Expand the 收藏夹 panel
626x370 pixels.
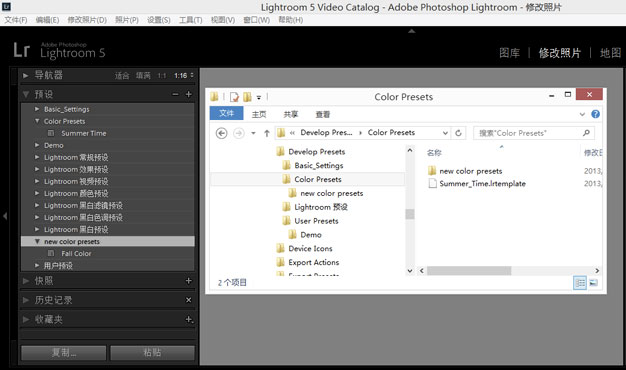coord(26,319)
